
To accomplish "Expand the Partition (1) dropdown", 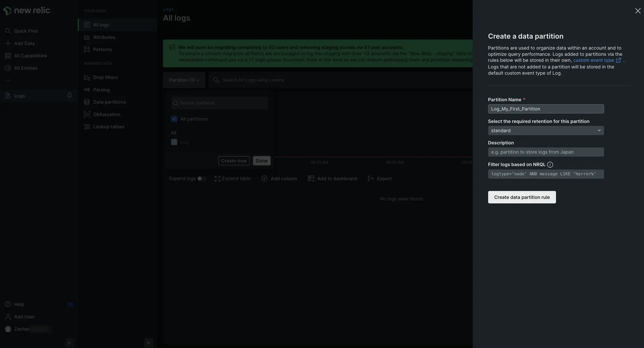I will pos(184,80).
